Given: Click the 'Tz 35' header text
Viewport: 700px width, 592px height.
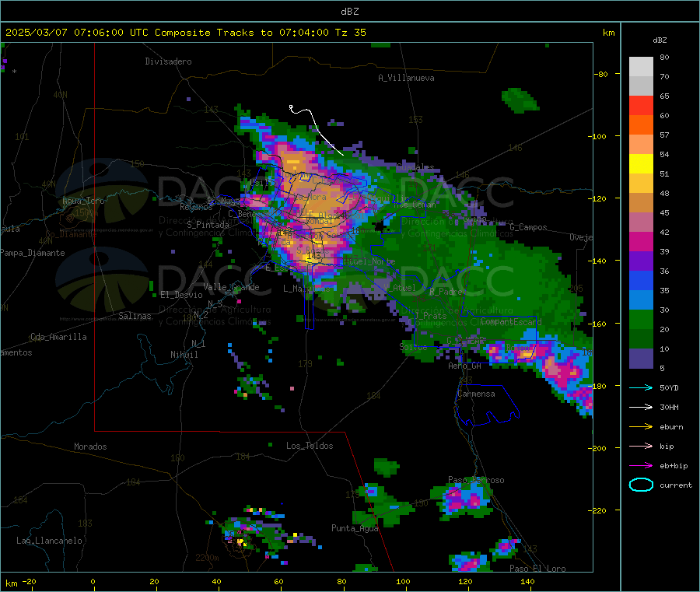Looking at the screenshot, I should point(351,33).
